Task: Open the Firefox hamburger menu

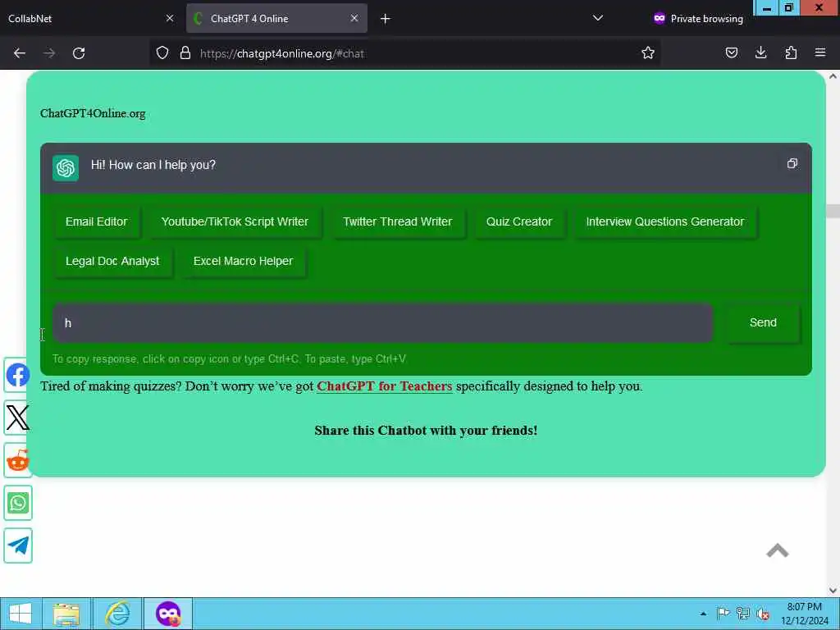Action: point(820,53)
